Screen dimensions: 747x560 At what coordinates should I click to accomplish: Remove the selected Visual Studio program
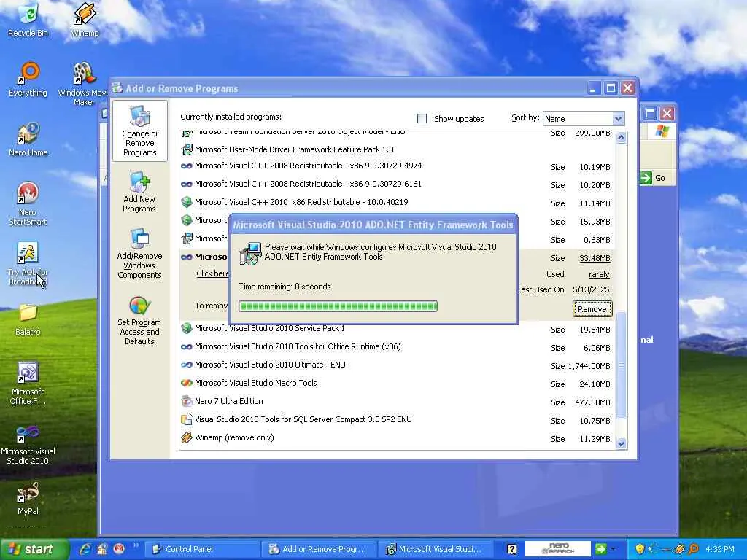[592, 309]
